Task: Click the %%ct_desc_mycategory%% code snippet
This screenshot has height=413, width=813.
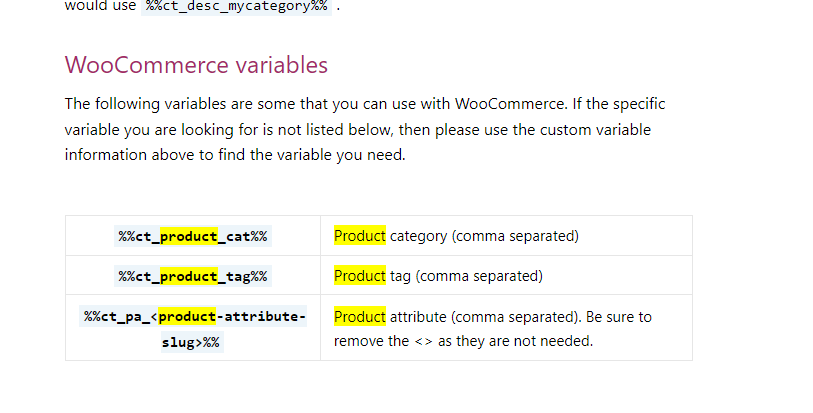Action: click(x=236, y=6)
